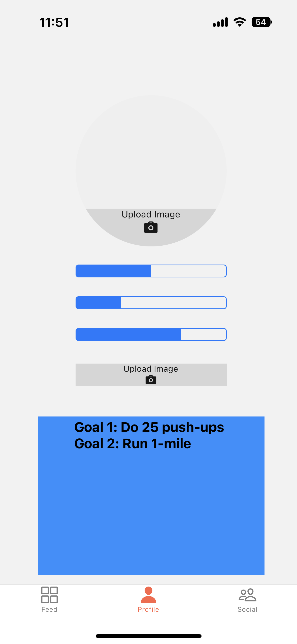This screenshot has height=644, width=297.
Task: Click the third, most-filled progress bar
Action: 151,335
